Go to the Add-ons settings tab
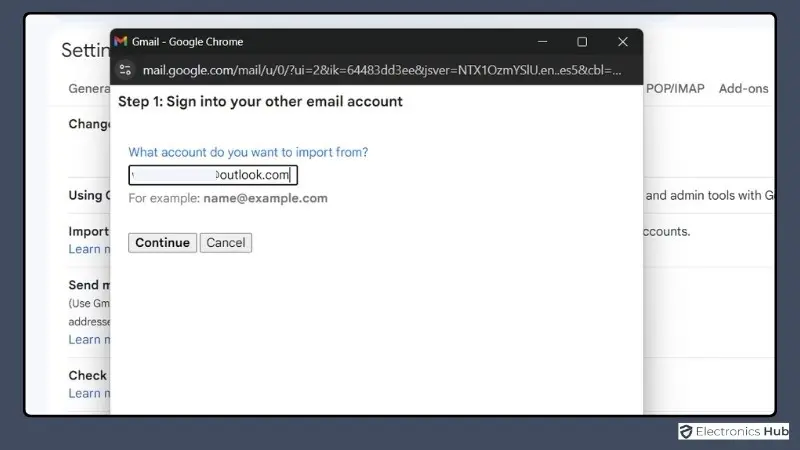Image resolution: width=800 pixels, height=450 pixels. tap(743, 88)
